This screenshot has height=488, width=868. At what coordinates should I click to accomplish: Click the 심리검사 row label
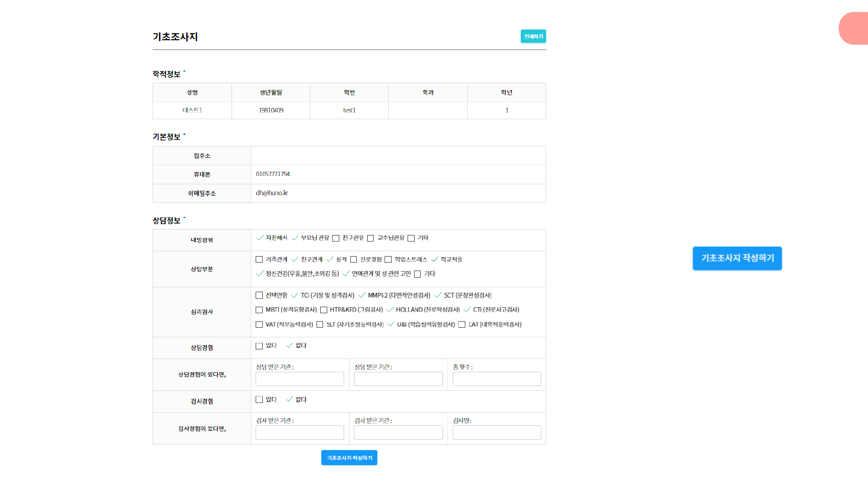202,312
